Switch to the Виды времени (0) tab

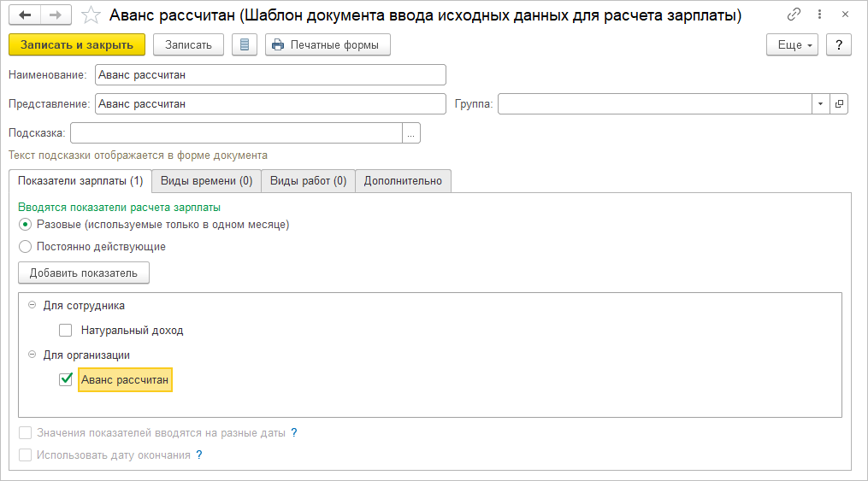coord(206,181)
